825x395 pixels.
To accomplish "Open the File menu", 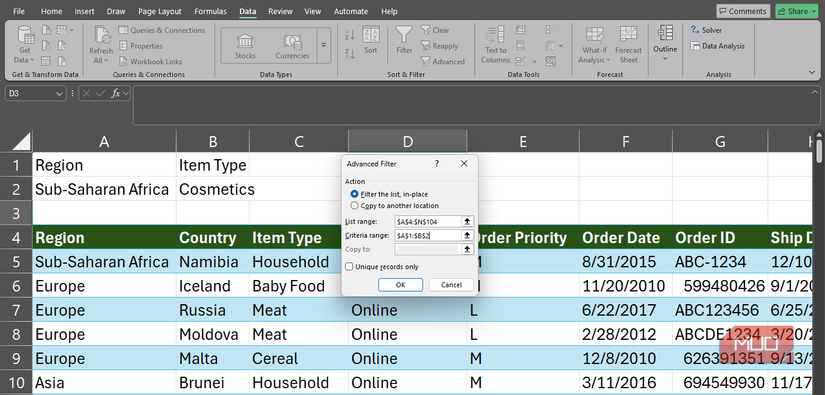I will point(18,11).
